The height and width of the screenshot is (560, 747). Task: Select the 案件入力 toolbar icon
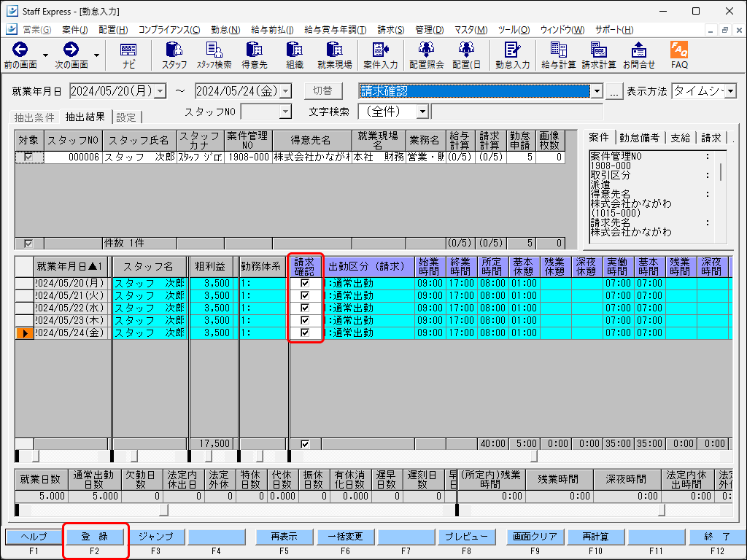(x=380, y=55)
